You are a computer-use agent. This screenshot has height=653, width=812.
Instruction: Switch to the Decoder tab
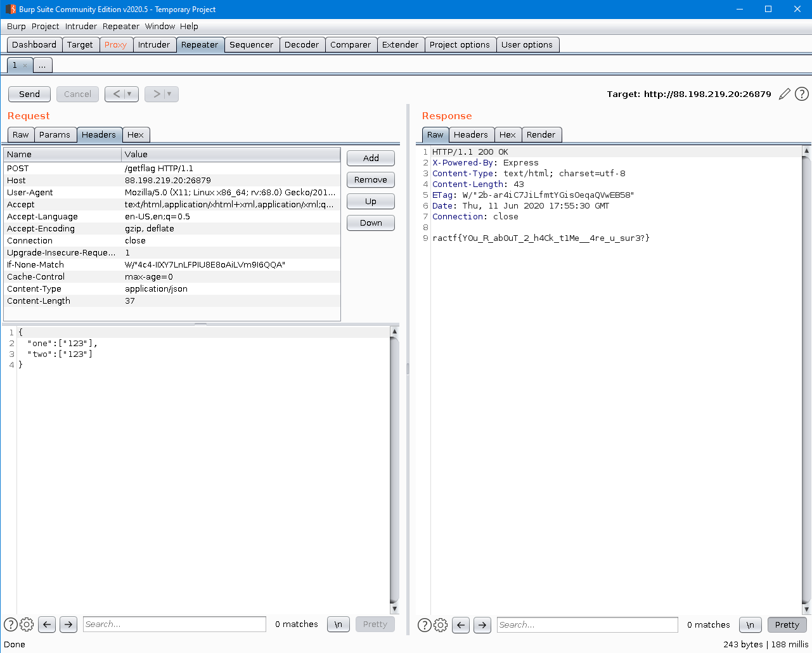[302, 45]
